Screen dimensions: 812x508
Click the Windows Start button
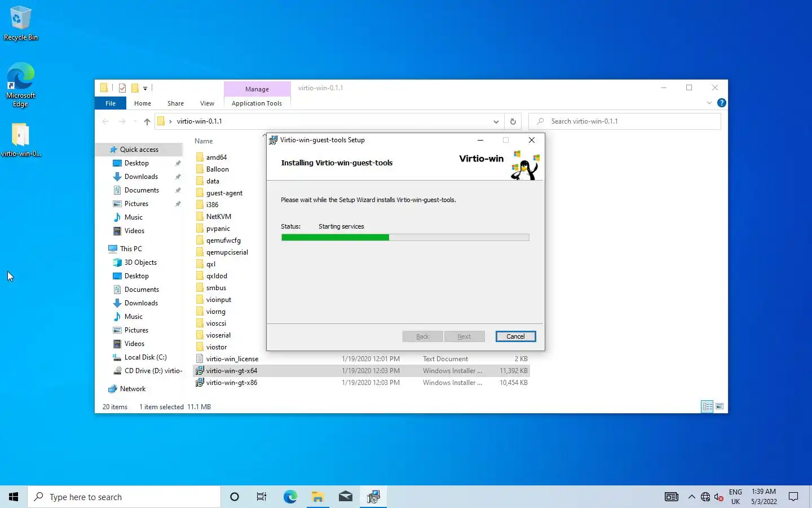[x=14, y=497]
